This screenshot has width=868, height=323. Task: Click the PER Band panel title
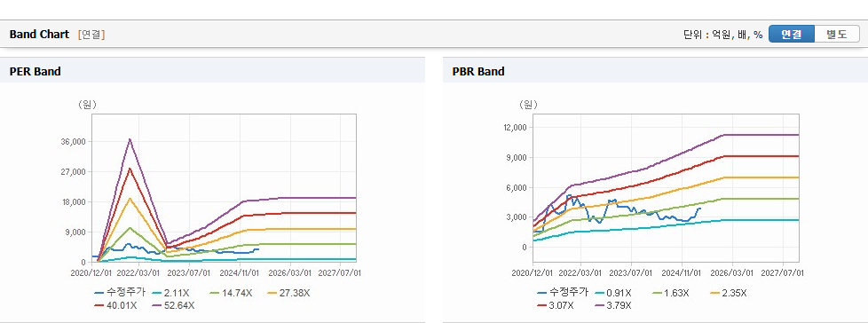click(x=35, y=71)
